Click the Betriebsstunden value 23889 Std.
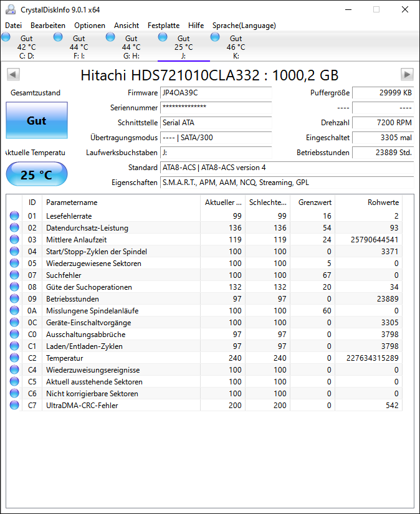420x514 pixels. [x=383, y=153]
